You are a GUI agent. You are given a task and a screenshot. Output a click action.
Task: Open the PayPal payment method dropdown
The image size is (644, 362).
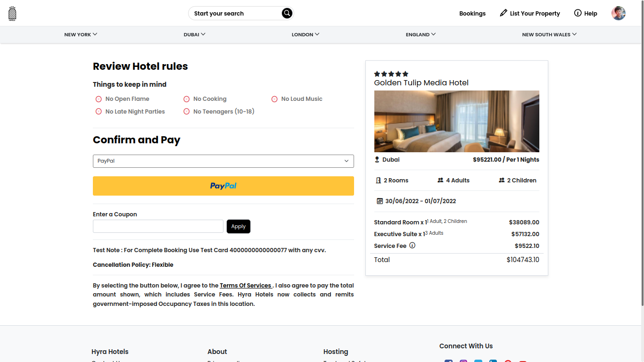point(223,161)
